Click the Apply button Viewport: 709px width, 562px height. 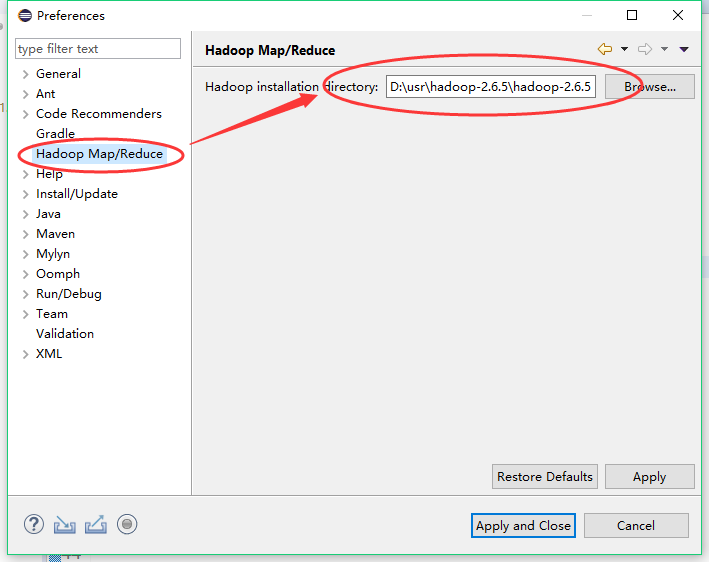coord(649,477)
